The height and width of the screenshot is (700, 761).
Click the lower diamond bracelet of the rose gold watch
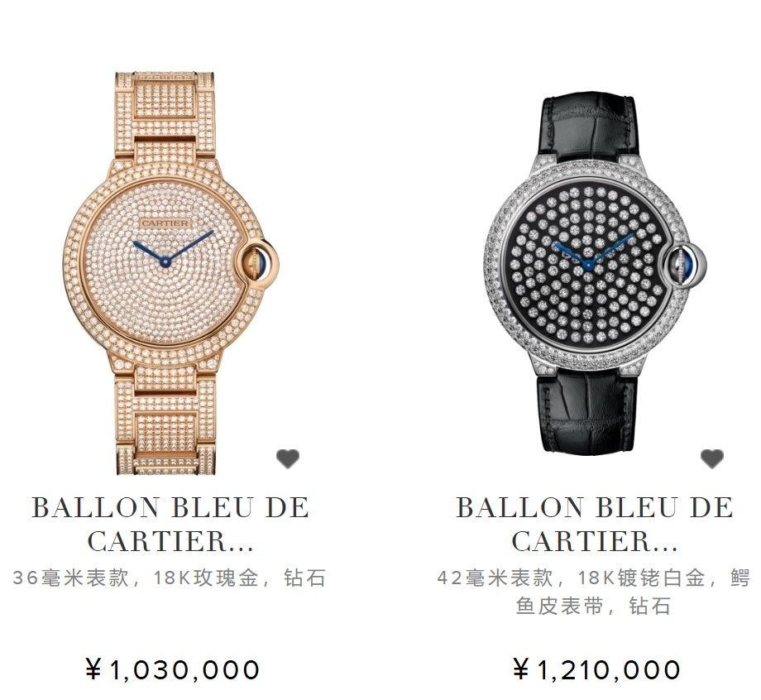(165, 420)
